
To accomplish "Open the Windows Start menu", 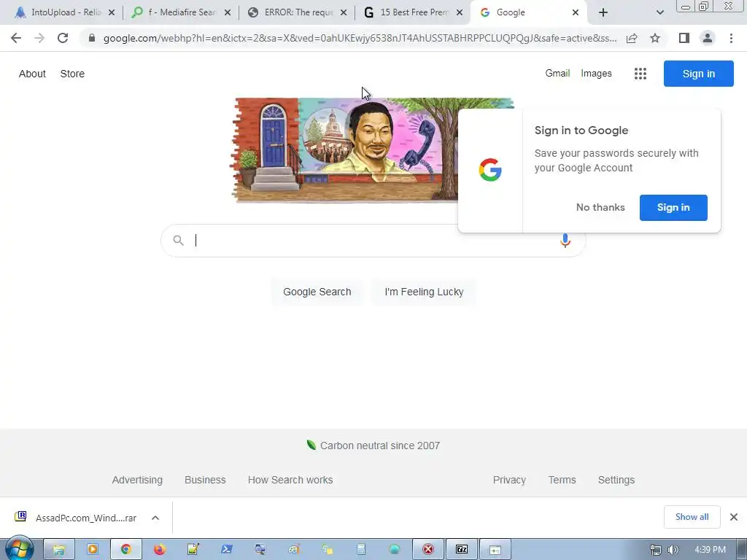I will (19, 549).
